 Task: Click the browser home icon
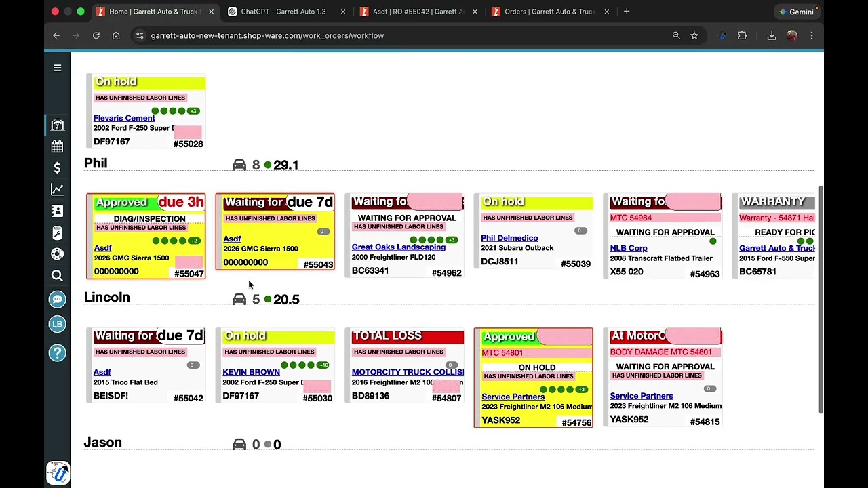116,35
